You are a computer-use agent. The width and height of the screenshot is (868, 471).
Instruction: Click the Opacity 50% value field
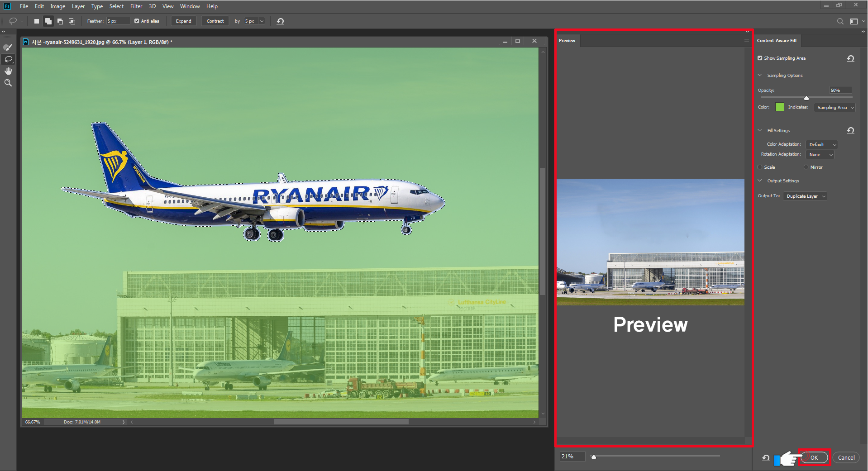(x=841, y=90)
